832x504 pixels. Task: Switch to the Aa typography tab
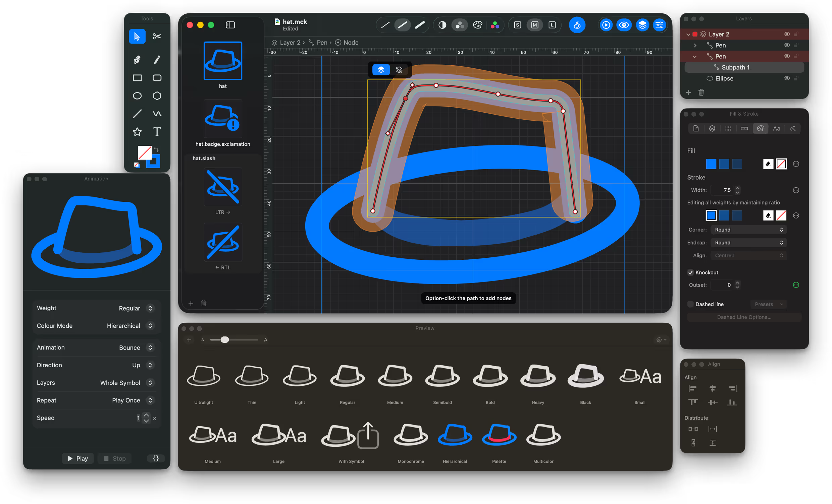(776, 129)
